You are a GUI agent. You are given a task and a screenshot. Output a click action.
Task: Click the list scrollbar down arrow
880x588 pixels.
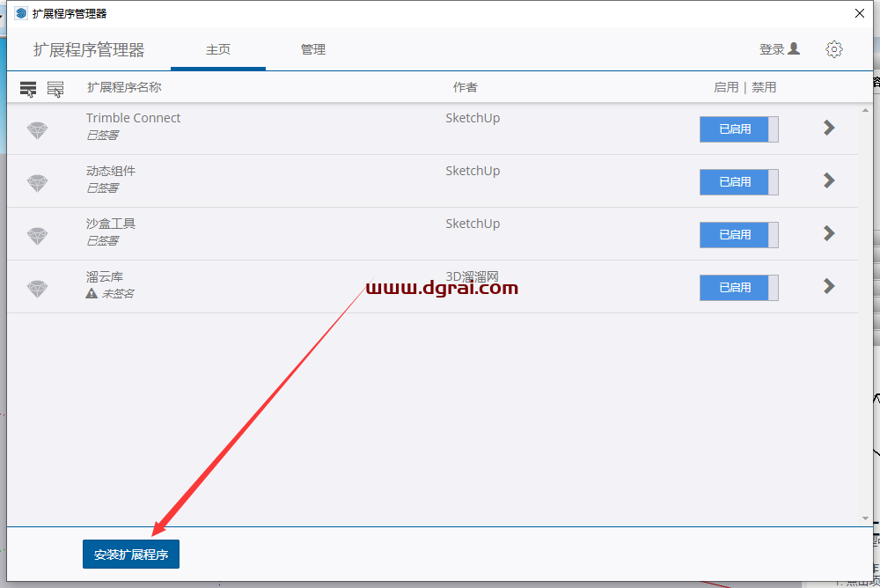[x=865, y=518]
